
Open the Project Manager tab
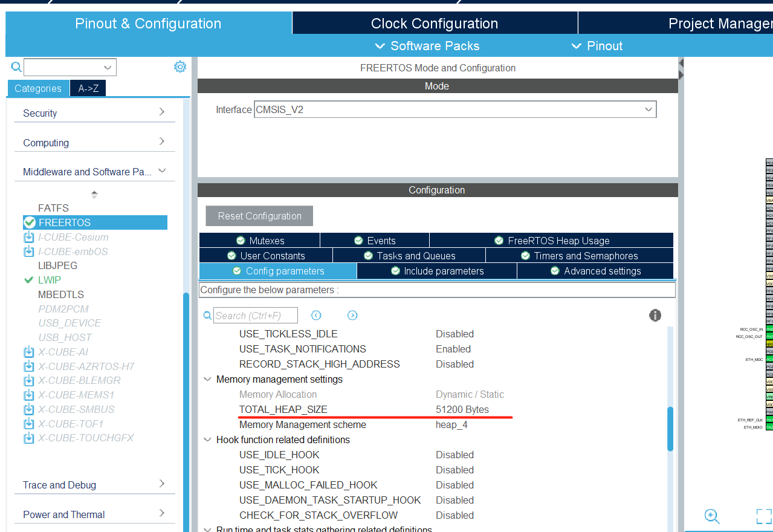point(676,24)
